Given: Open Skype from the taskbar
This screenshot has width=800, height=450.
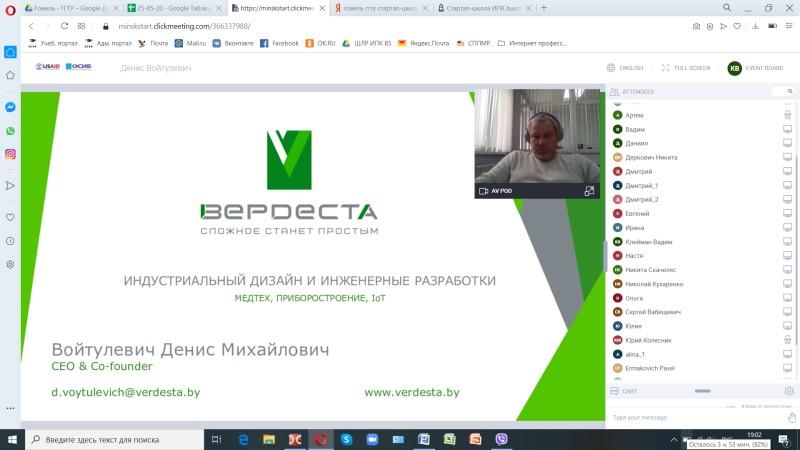Looking at the screenshot, I should [346, 440].
